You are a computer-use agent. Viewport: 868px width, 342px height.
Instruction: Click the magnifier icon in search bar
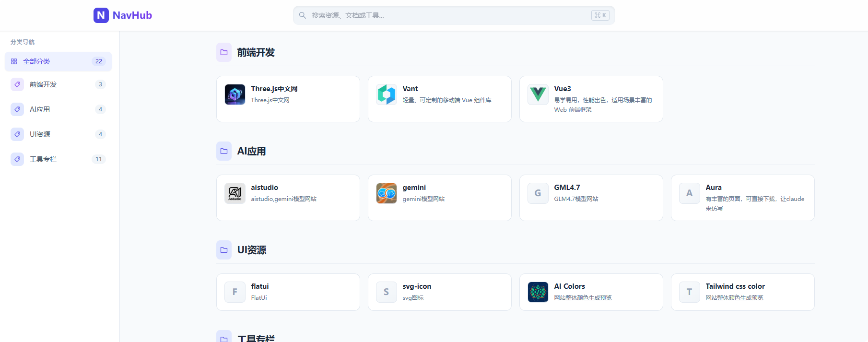pos(303,15)
